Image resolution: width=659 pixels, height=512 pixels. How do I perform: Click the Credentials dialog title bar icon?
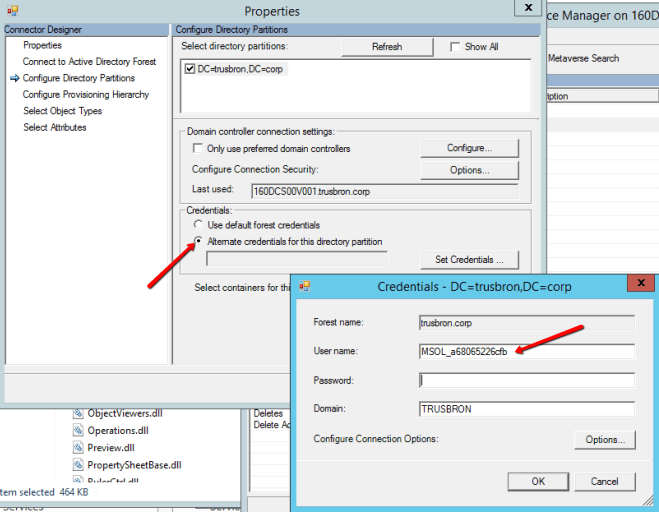coord(305,286)
